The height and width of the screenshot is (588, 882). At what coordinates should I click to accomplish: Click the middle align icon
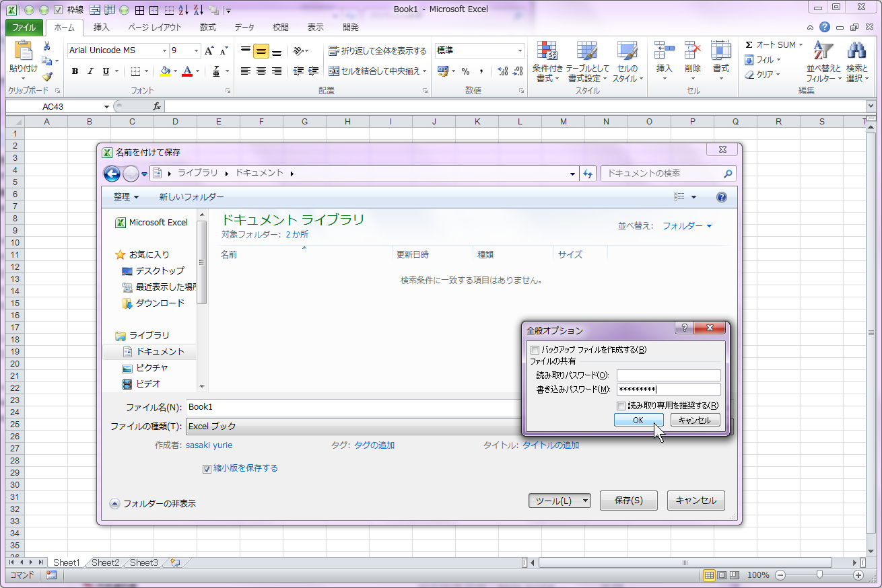[x=261, y=51]
